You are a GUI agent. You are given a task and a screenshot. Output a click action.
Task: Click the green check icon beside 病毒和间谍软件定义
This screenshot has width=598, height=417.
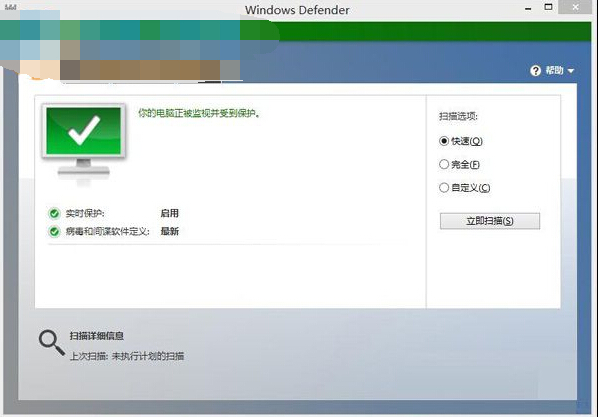pyautogui.click(x=54, y=231)
